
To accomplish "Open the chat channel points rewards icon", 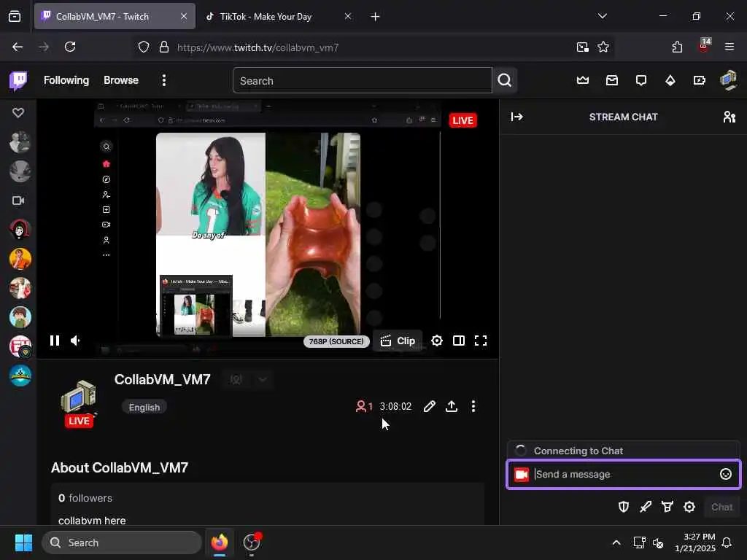I will 667,507.
